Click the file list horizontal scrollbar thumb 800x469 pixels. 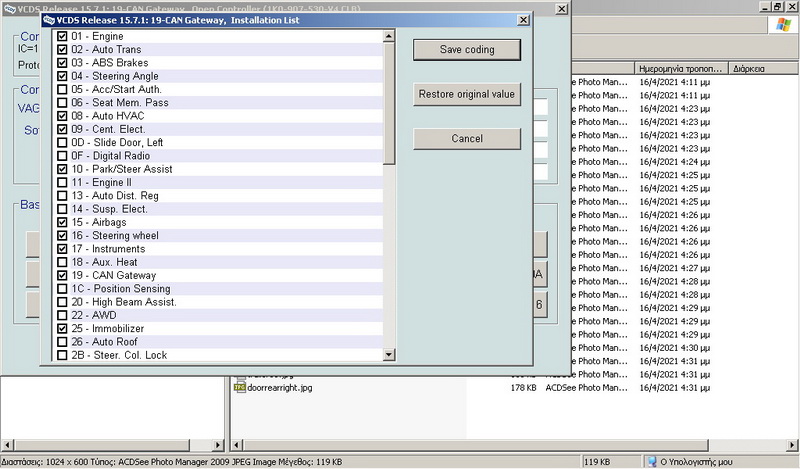click(x=475, y=445)
